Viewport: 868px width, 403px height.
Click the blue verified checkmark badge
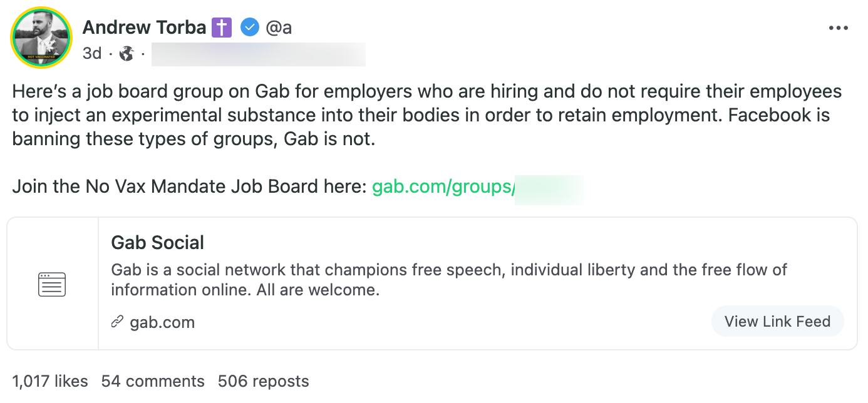[249, 28]
